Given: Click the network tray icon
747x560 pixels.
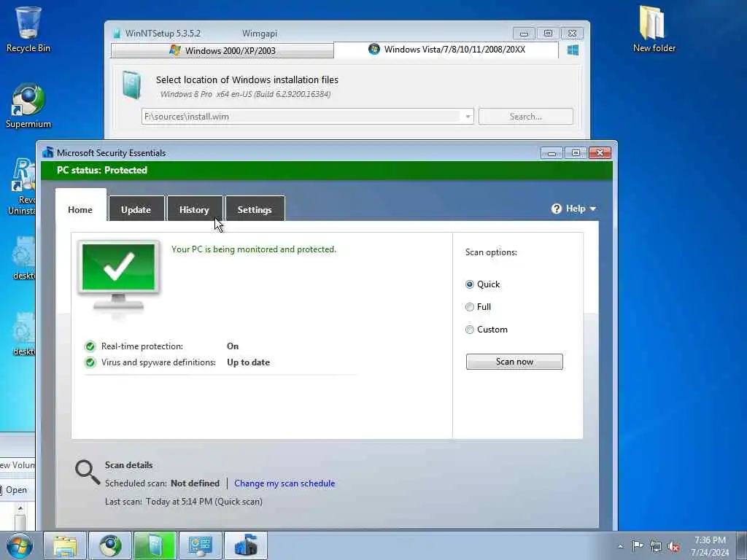Looking at the screenshot, I should tap(656, 546).
